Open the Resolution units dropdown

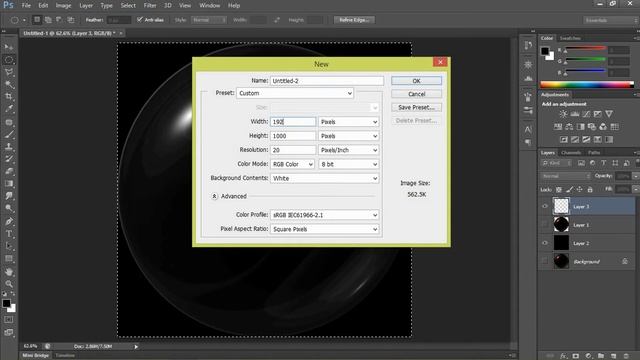[x=349, y=150]
